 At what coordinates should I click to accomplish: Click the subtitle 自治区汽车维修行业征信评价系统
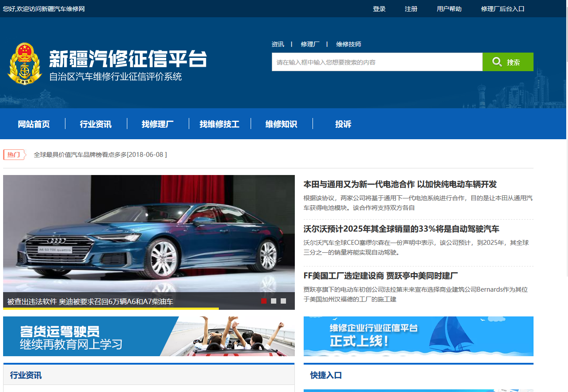coord(115,76)
